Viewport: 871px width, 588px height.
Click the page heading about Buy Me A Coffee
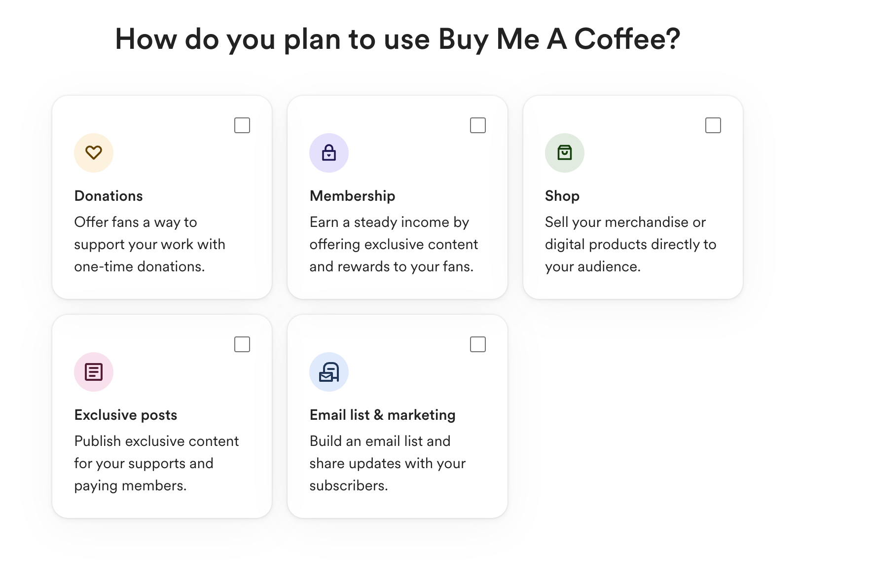tap(398, 39)
